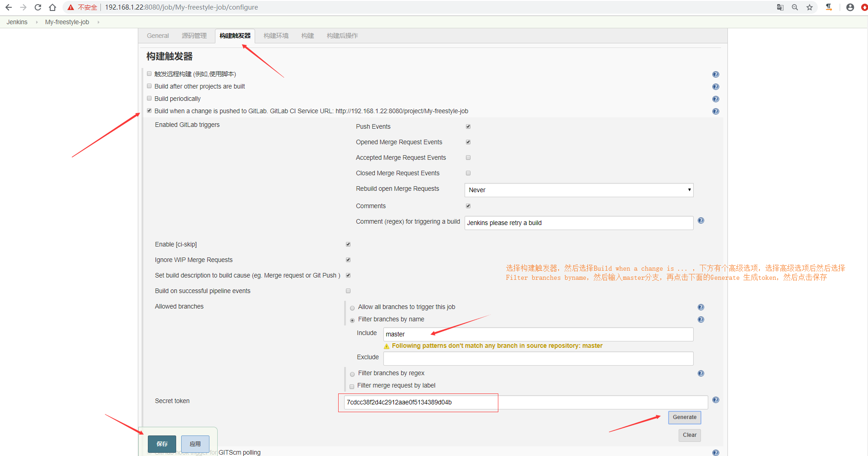Switch to the 构建环境 tab
Viewport: 868px width, 456px height.
(276, 36)
